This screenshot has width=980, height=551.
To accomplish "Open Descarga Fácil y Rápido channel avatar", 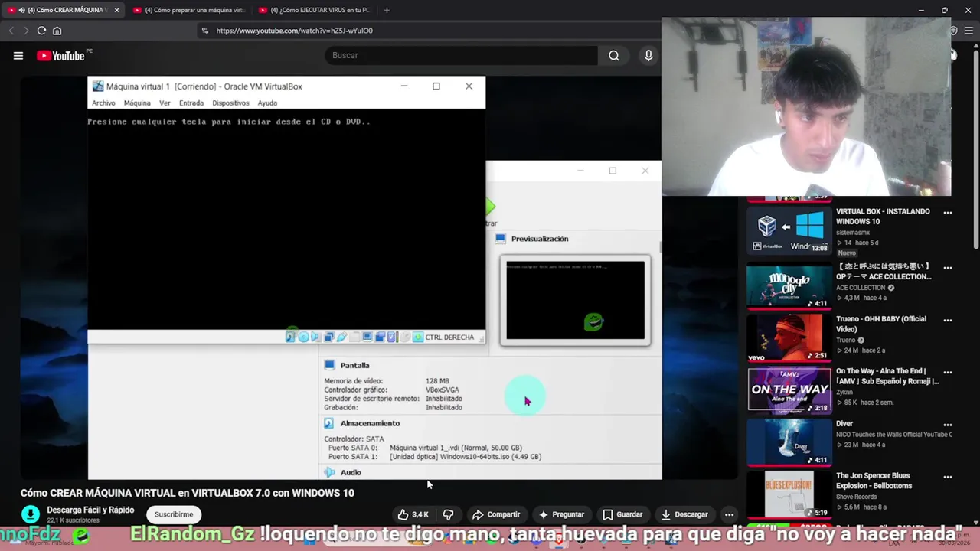I will (x=31, y=514).
